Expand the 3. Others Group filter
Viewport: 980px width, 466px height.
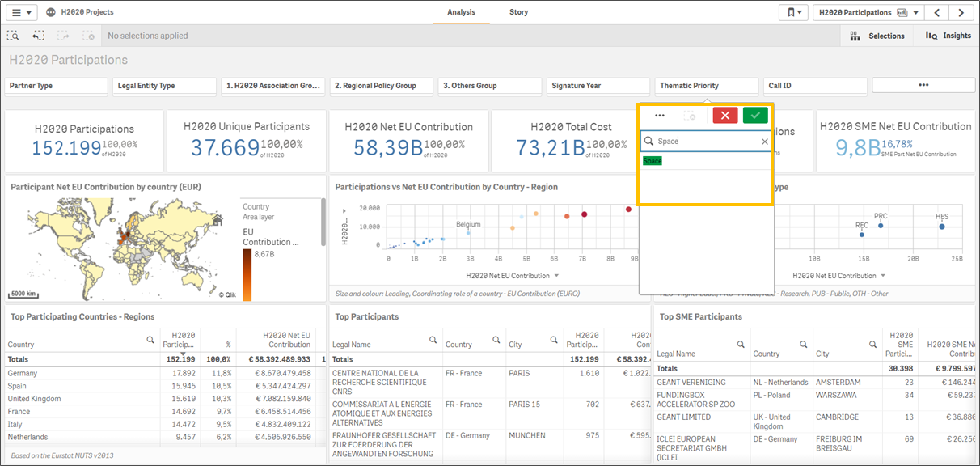coord(491,86)
